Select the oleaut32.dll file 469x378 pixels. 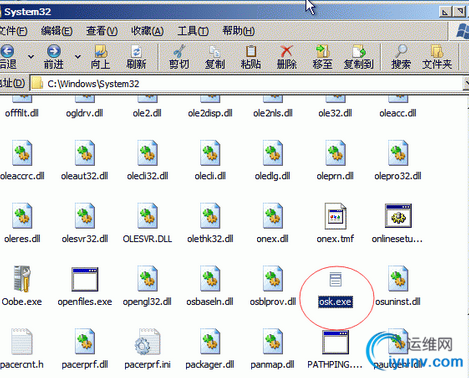(85, 161)
